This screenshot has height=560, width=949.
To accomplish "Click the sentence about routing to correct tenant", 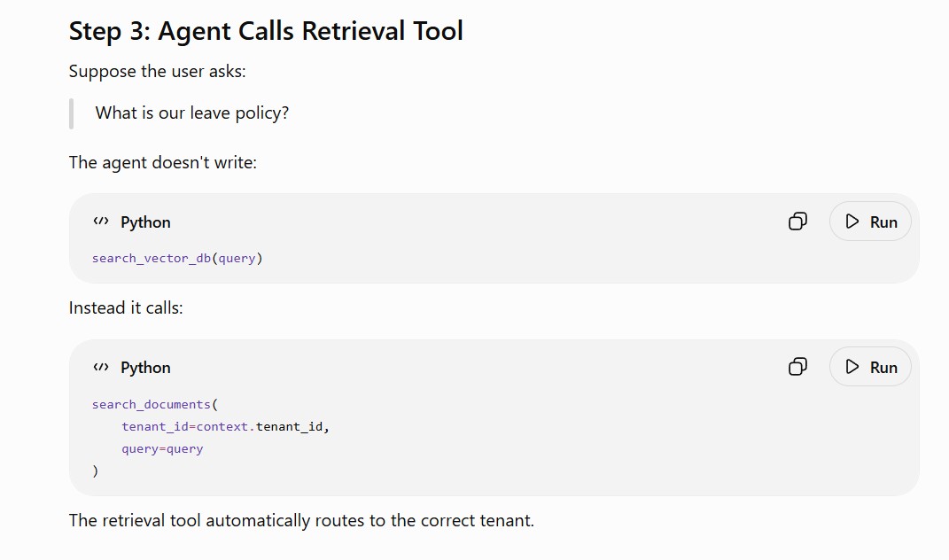I will [x=301, y=521].
